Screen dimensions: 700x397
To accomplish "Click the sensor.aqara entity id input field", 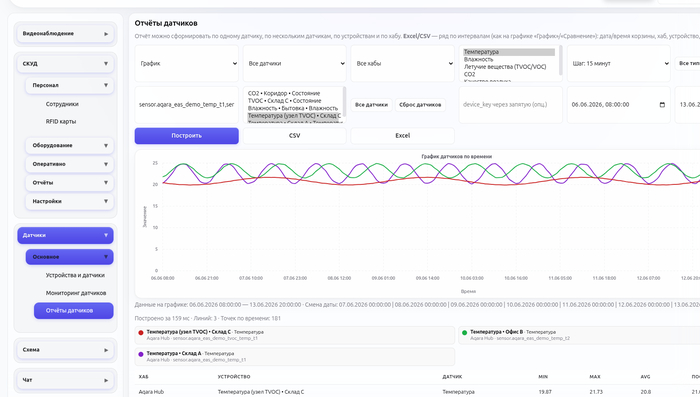I will pos(187,104).
